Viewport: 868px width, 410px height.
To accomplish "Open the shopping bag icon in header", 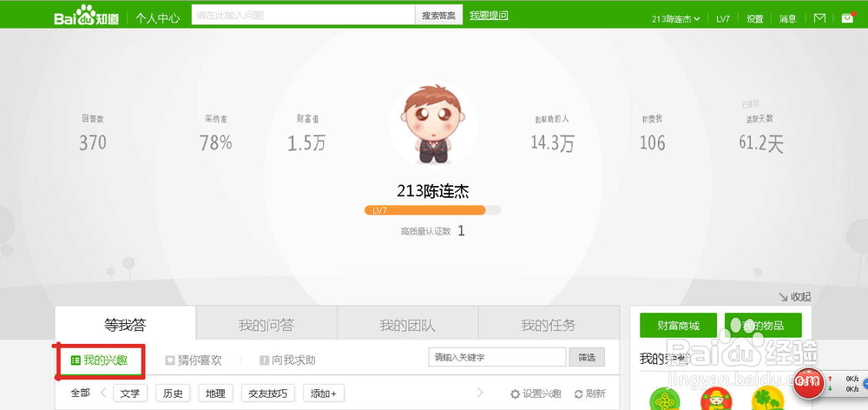I will (x=847, y=17).
